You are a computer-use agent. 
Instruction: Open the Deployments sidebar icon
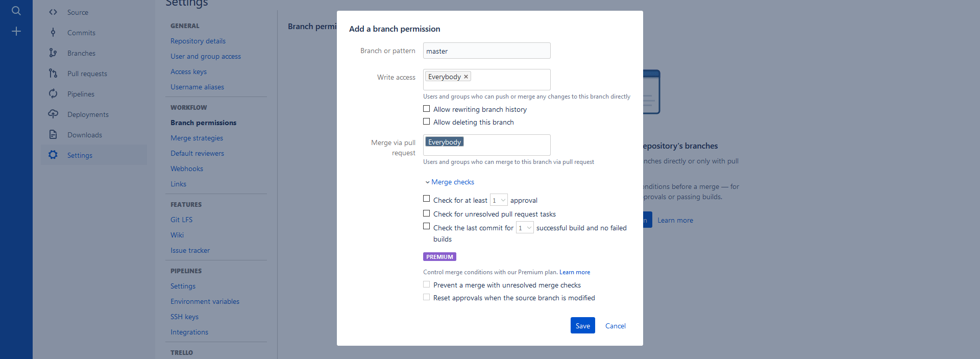coord(53,114)
